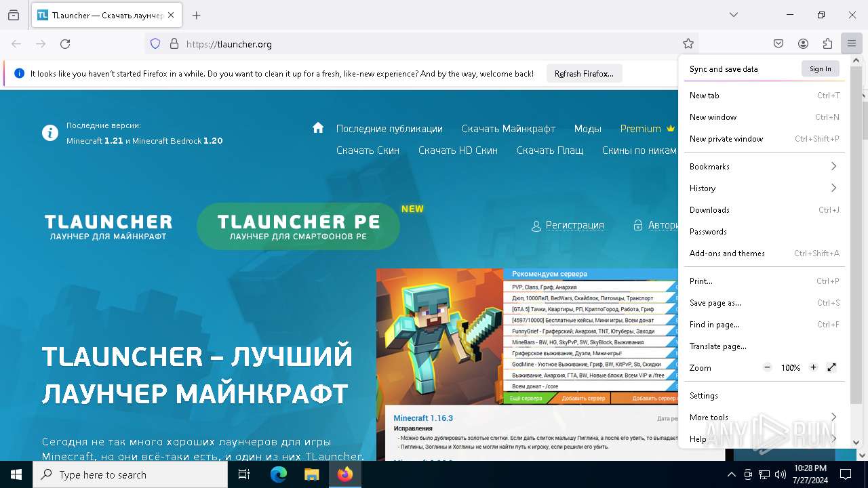Open the Firefox account icon
This screenshot has width=868, height=488.
click(x=803, y=44)
